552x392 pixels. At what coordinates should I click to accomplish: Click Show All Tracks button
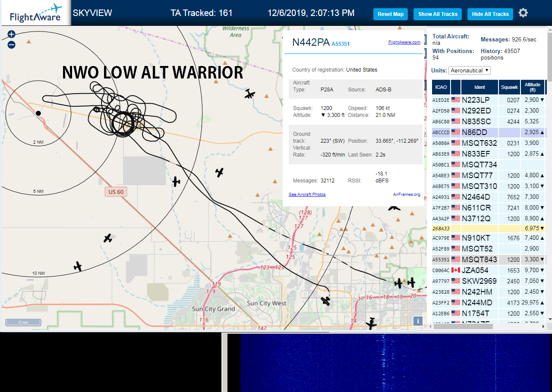click(x=438, y=14)
